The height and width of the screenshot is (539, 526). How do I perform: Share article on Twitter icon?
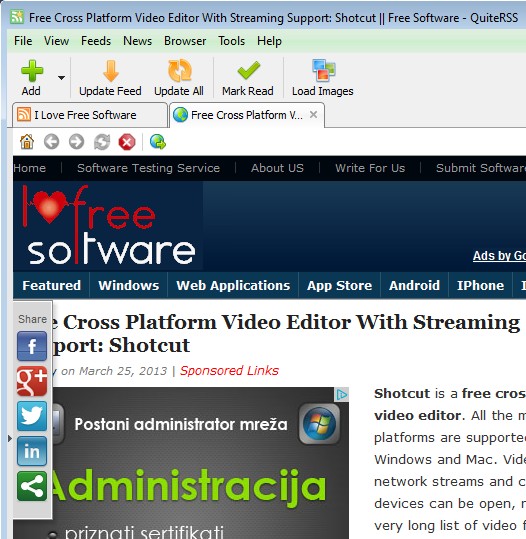click(32, 416)
